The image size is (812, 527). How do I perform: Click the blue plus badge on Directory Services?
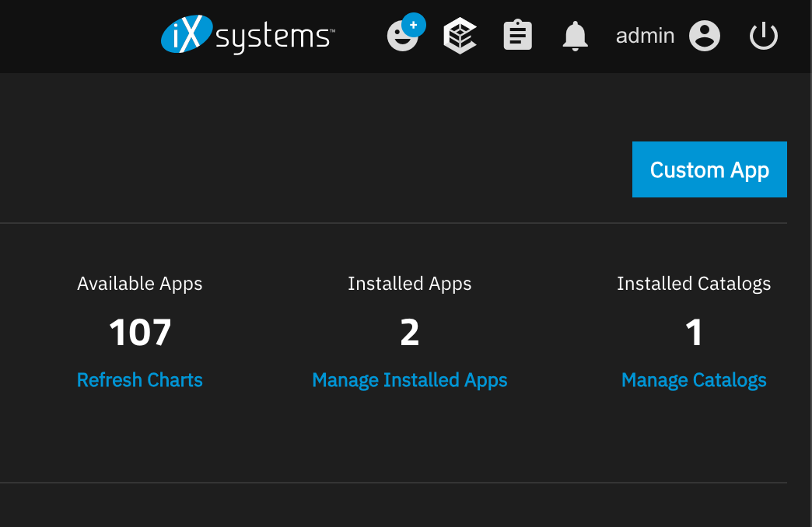click(413, 25)
